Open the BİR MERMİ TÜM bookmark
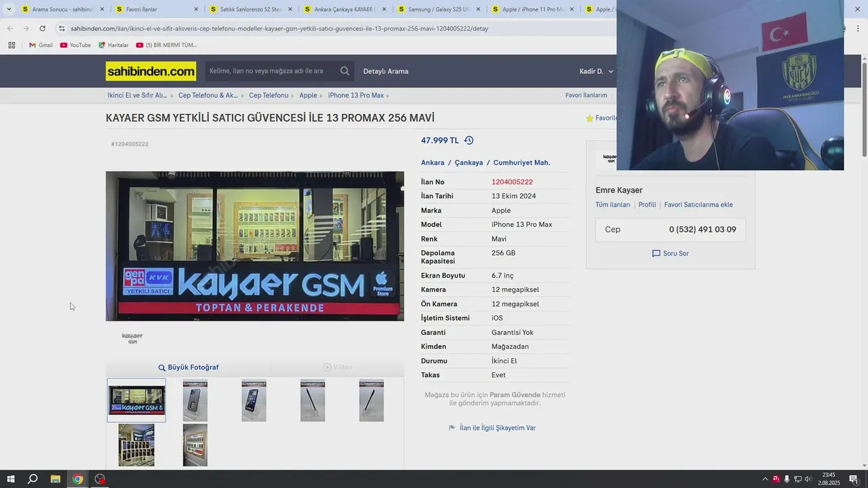Image resolution: width=868 pixels, height=488 pixels. click(x=167, y=45)
